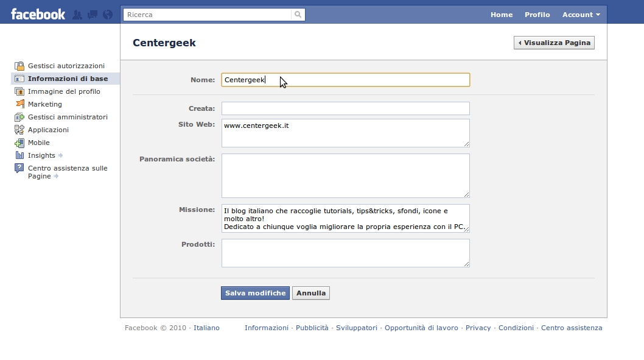This screenshot has height=360, width=644.
Task: Click the Gestisci autorizzazioni lock icon
Action: [19, 66]
